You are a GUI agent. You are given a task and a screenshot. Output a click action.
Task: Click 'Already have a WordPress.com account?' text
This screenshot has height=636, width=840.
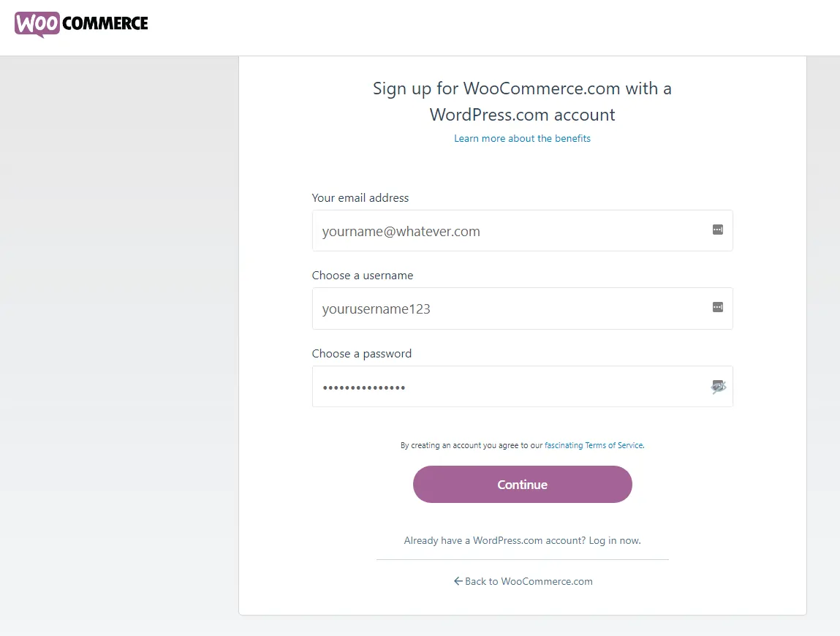pos(495,540)
